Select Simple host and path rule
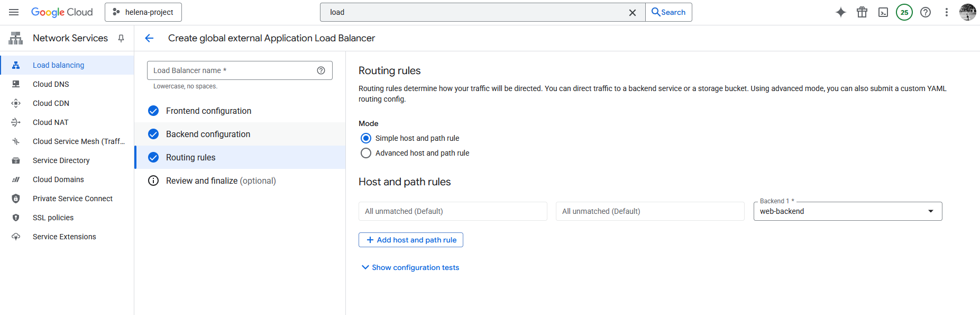This screenshot has height=315, width=980. coord(366,138)
